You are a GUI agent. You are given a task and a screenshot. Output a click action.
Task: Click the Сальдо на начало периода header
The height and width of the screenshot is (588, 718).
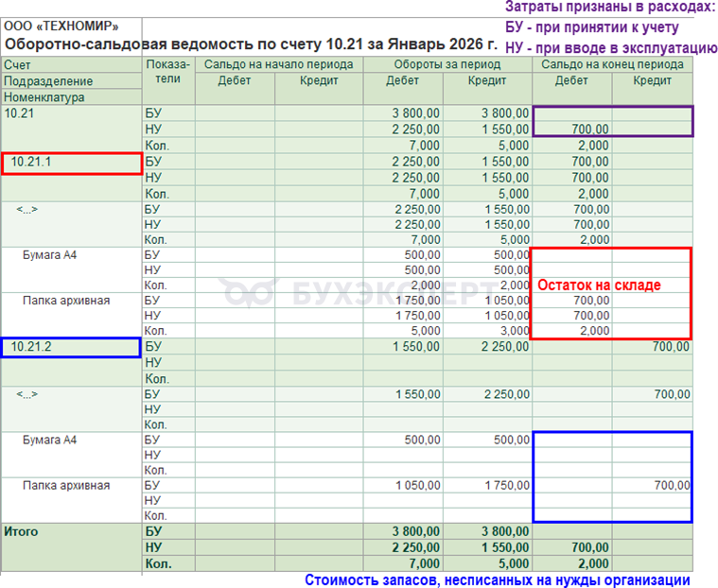tap(279, 64)
